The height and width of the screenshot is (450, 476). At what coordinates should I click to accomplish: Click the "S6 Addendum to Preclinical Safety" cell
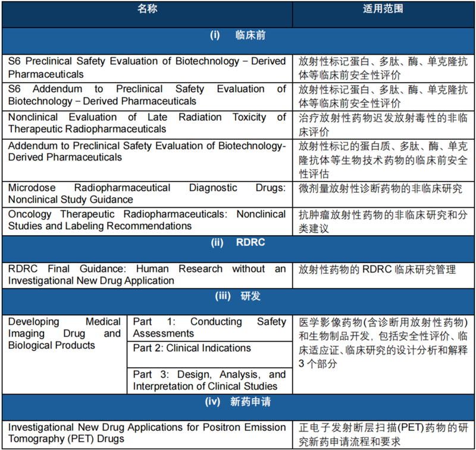click(147, 95)
